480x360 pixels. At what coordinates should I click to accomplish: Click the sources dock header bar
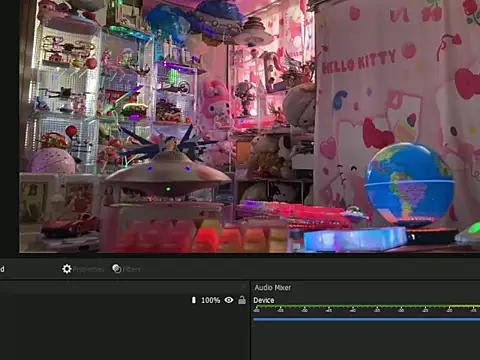(x=124, y=287)
